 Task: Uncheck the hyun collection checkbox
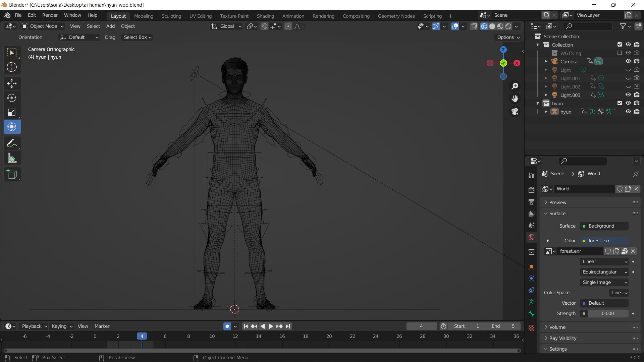[620, 103]
